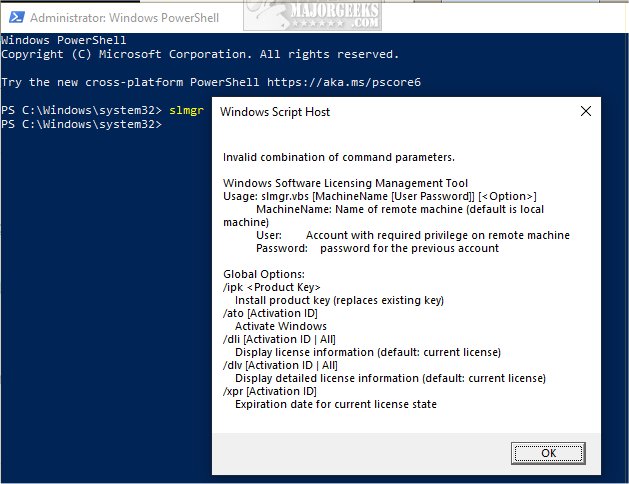This screenshot has height=484, width=629.
Task: Click the Expiration date for current license text
Action: click(x=336, y=404)
